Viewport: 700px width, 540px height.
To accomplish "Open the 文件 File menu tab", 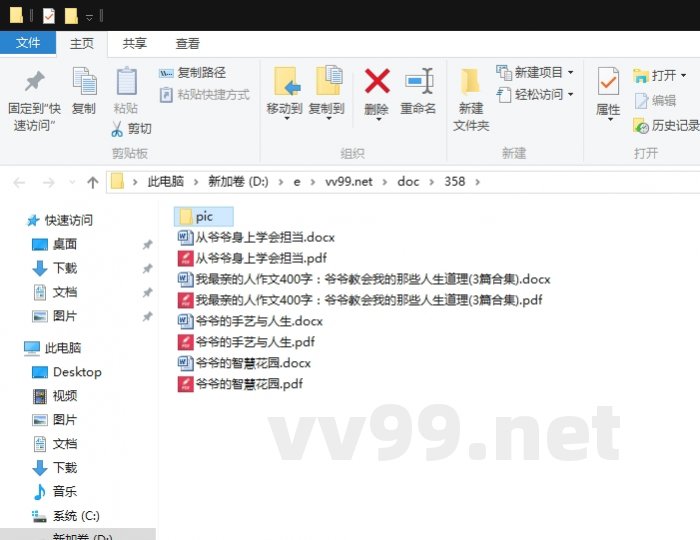I will point(28,43).
